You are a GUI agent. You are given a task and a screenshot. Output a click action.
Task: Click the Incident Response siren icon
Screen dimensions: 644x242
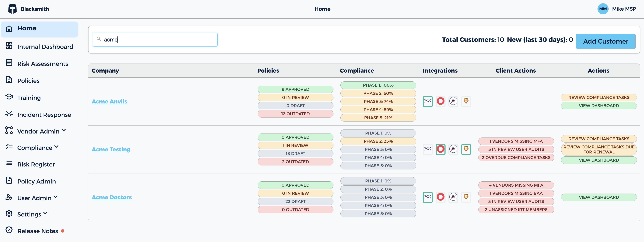(9, 114)
